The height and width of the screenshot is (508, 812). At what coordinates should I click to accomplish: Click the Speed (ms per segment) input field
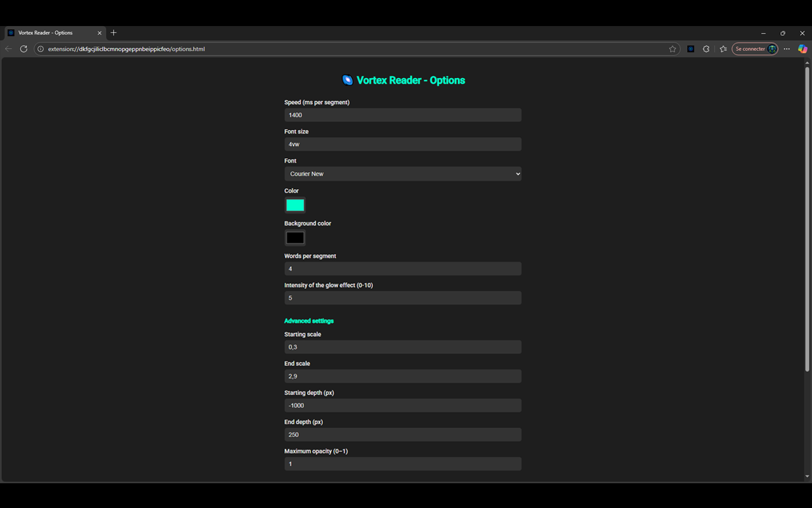(x=403, y=115)
